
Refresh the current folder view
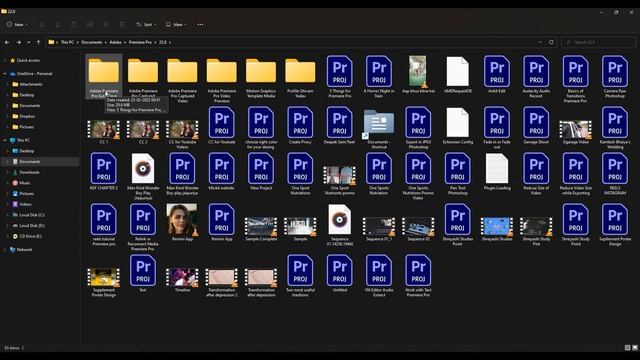tap(551, 42)
